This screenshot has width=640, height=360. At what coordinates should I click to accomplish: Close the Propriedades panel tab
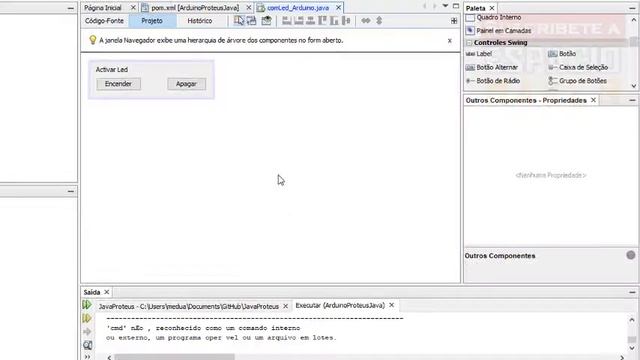(593, 100)
